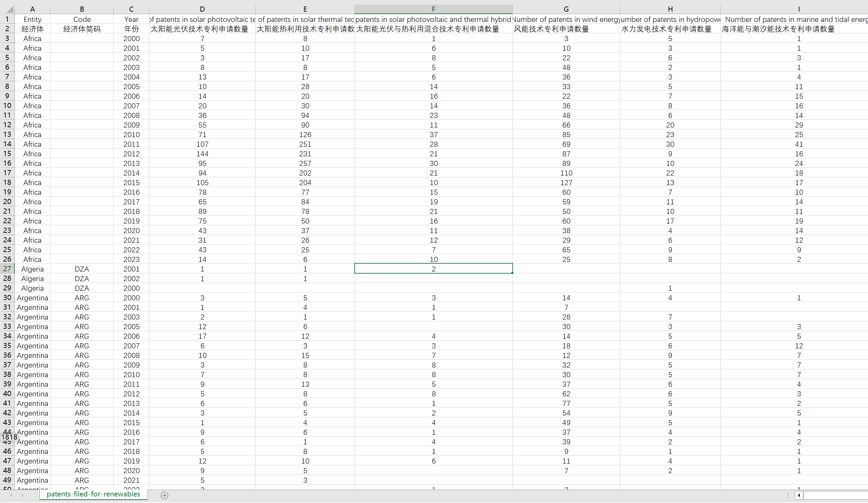Screen dimensions: 868x503
Task: Select column D header
Action: click(x=202, y=9)
